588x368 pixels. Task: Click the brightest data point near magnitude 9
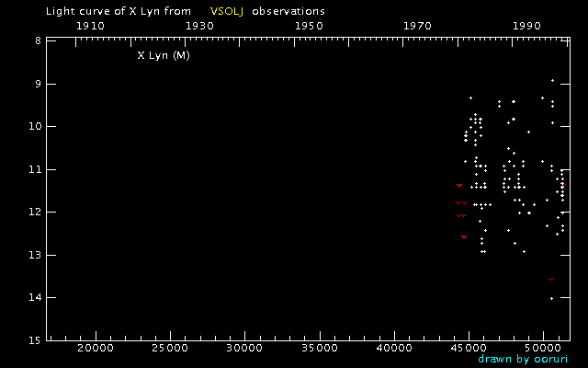coord(552,80)
